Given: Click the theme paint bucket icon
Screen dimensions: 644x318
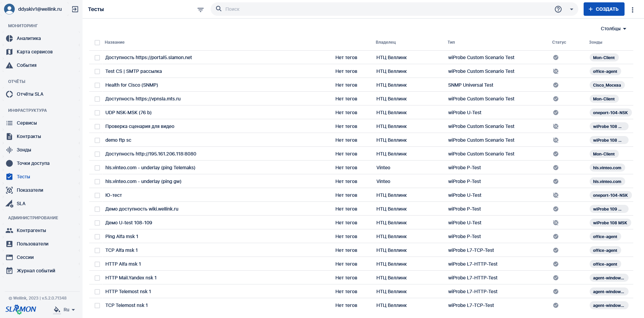Looking at the screenshot, I should tap(57, 310).
